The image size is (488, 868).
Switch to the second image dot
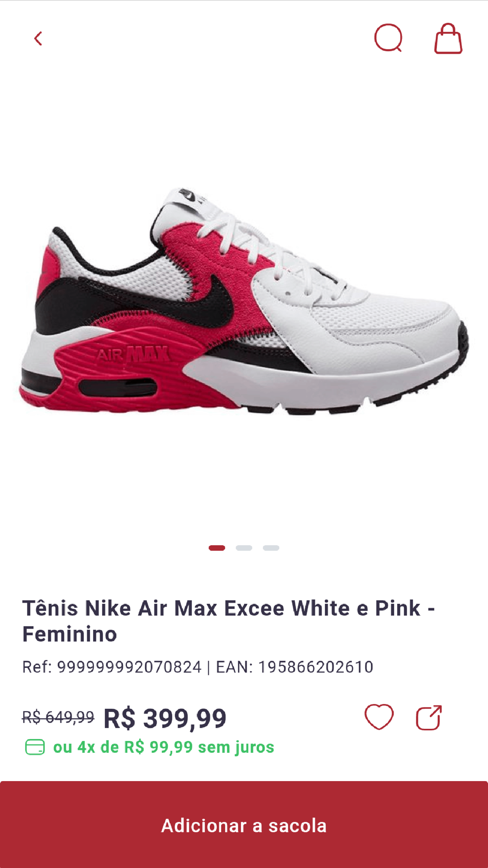[x=244, y=548]
